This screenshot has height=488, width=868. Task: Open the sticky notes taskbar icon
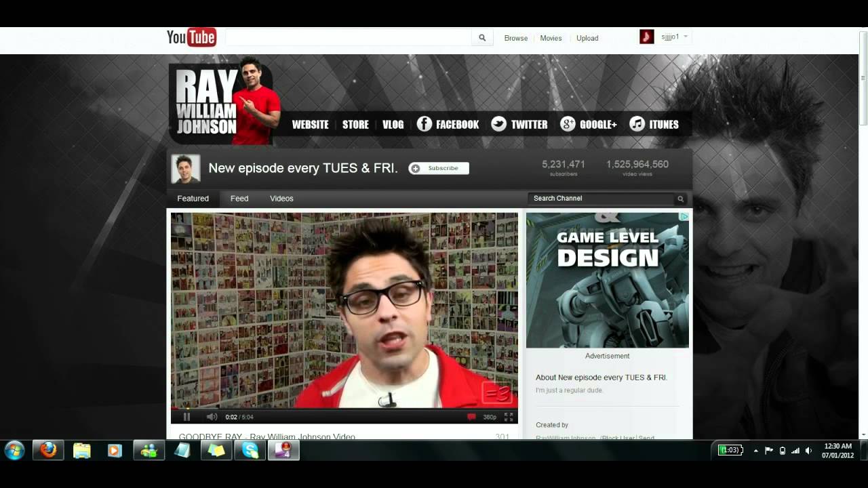pyautogui.click(x=216, y=450)
